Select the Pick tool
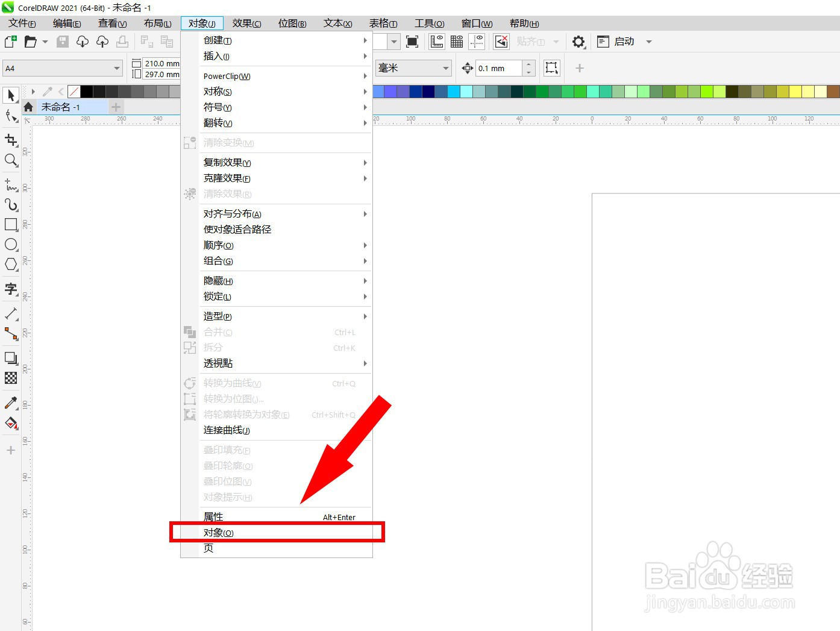 11,95
